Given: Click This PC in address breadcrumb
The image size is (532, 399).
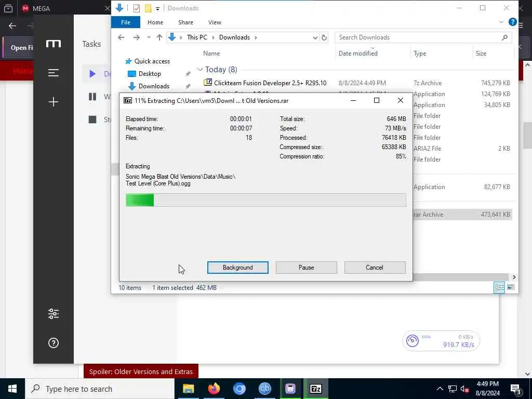Looking at the screenshot, I should point(197,37).
